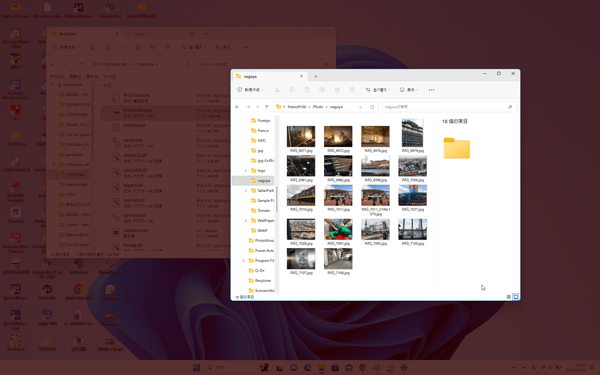The image size is (600, 375).
Task: Click the nagoya navigation pane scrollbar
Action: pos(277,199)
